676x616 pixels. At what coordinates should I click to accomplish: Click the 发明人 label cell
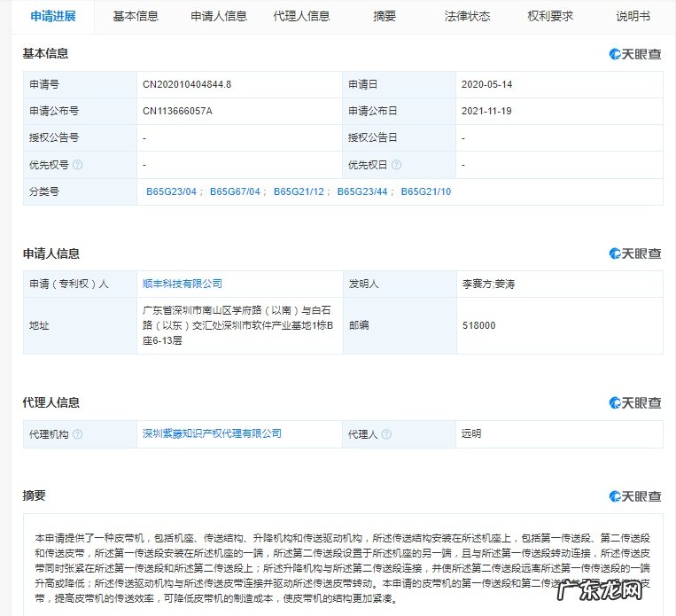[400, 284]
